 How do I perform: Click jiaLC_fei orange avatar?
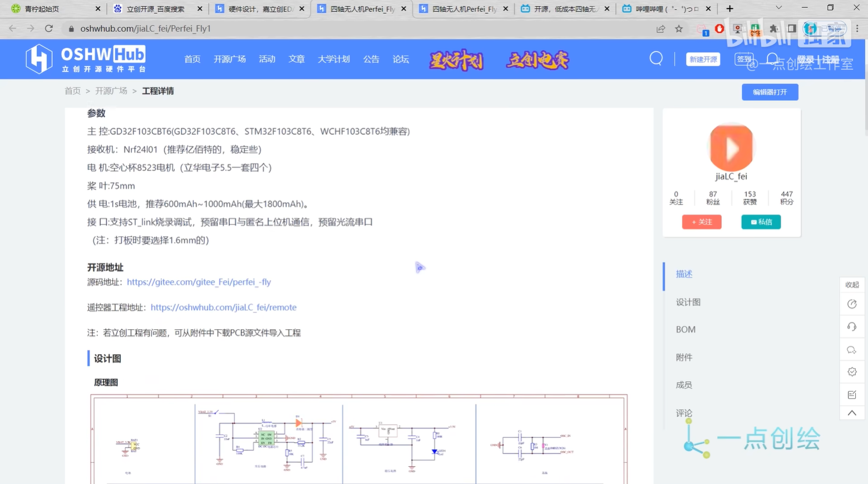pyautogui.click(x=731, y=148)
